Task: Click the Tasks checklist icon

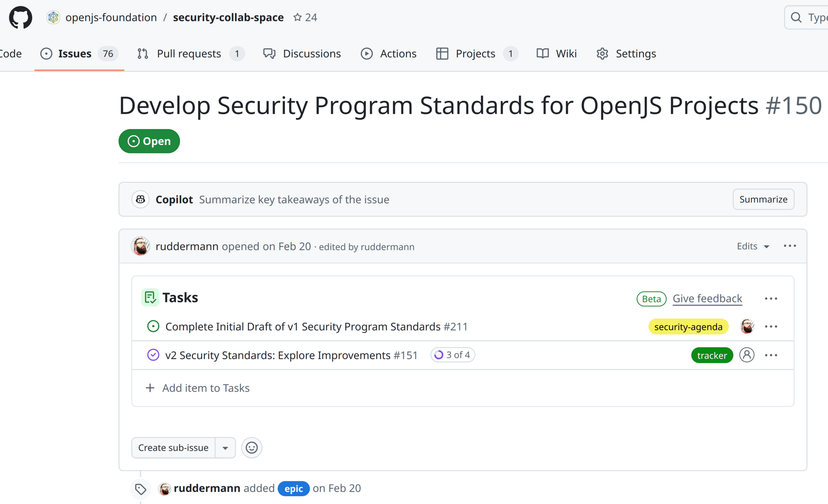Action: click(150, 298)
